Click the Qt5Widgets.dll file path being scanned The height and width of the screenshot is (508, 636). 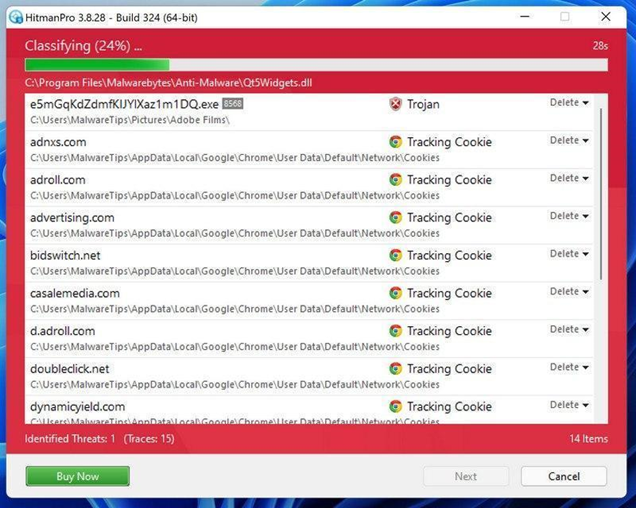(x=168, y=83)
